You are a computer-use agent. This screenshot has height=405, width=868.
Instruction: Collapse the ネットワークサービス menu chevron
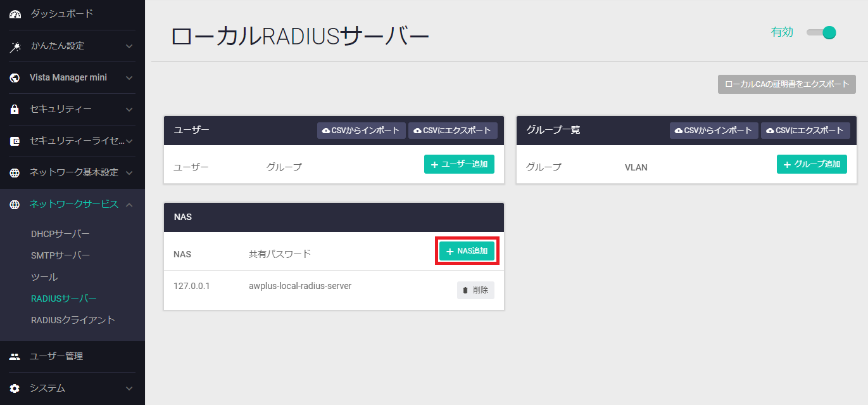(x=129, y=204)
